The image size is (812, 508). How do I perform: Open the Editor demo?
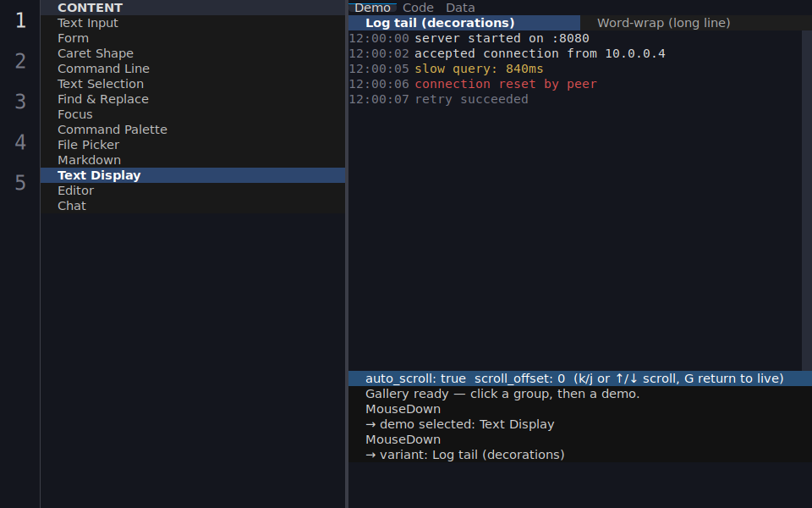pos(193,190)
